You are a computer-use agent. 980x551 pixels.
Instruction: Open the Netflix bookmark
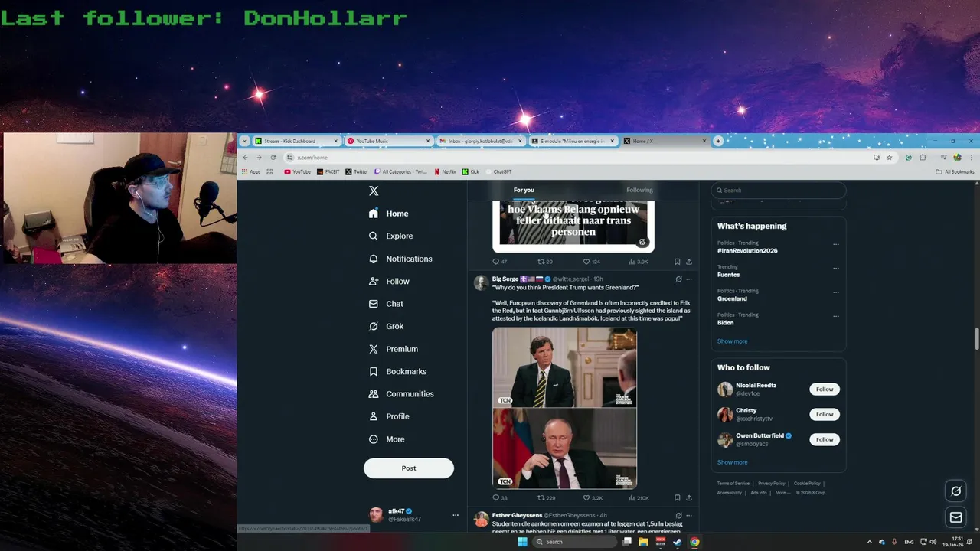click(445, 172)
